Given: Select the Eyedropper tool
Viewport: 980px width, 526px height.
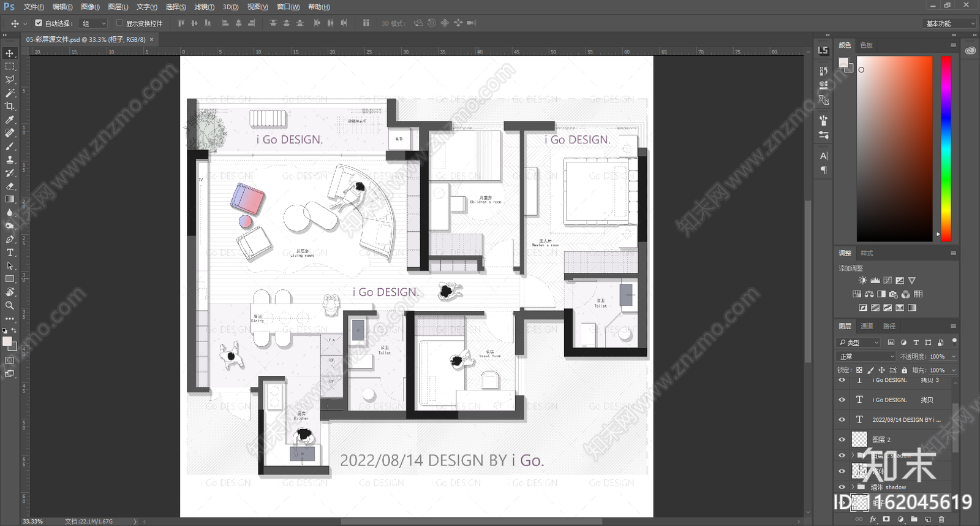Looking at the screenshot, I should coord(10,120).
